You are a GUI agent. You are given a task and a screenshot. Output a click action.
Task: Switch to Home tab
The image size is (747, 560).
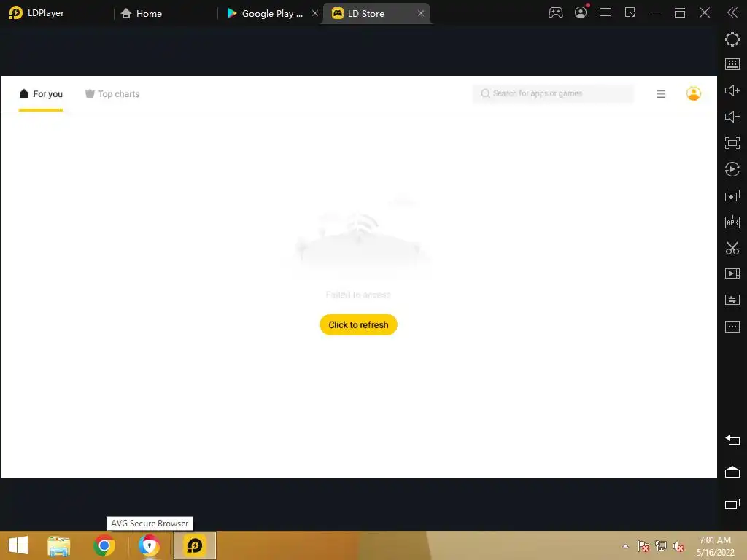click(x=141, y=13)
